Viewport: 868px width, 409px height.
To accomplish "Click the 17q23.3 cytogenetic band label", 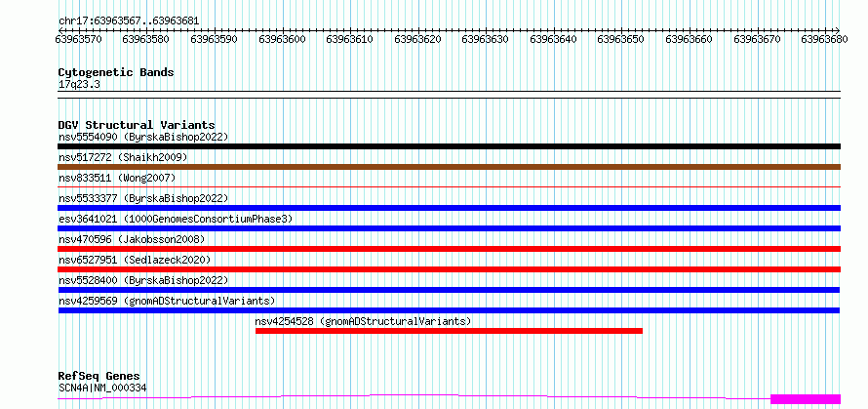I will (79, 85).
